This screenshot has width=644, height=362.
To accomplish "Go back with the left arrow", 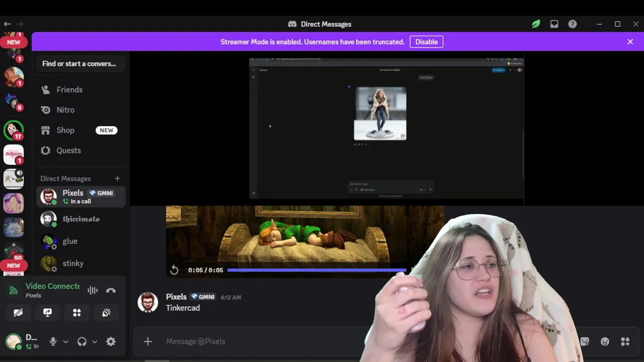I will coord(8,24).
